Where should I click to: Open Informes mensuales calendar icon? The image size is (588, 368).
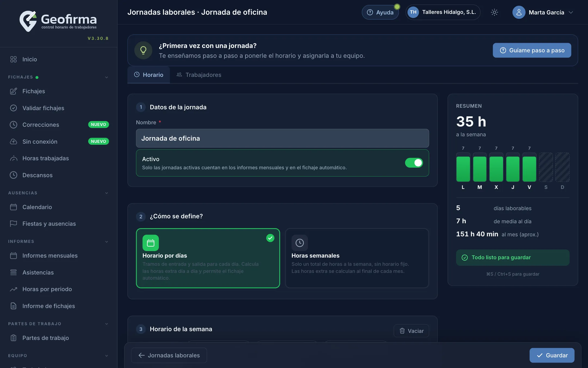(x=13, y=255)
